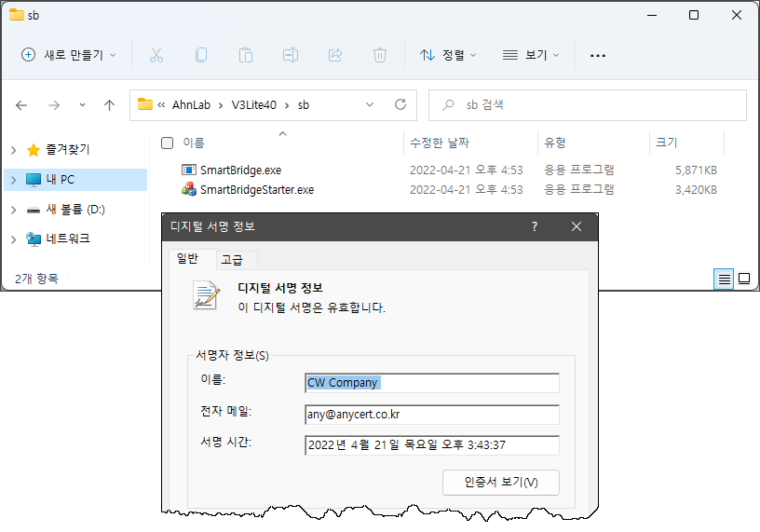Select the SmartBridgeStarter.exe file
Screen dimensions: 760x532
point(257,190)
